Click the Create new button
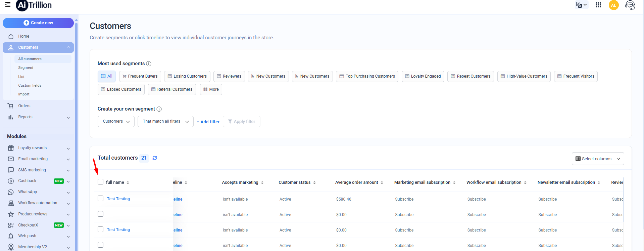644x251 pixels. point(38,23)
